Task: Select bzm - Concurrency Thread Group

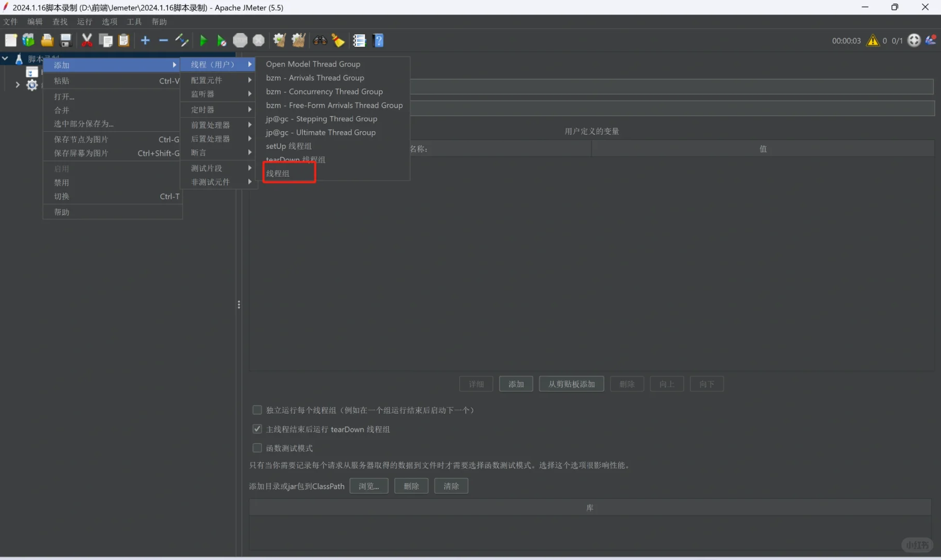Action: (324, 92)
